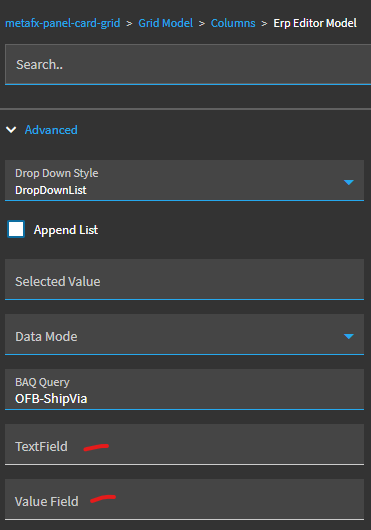Click the Advanced section header text
Viewport: 371px width, 530px height.
point(51,130)
